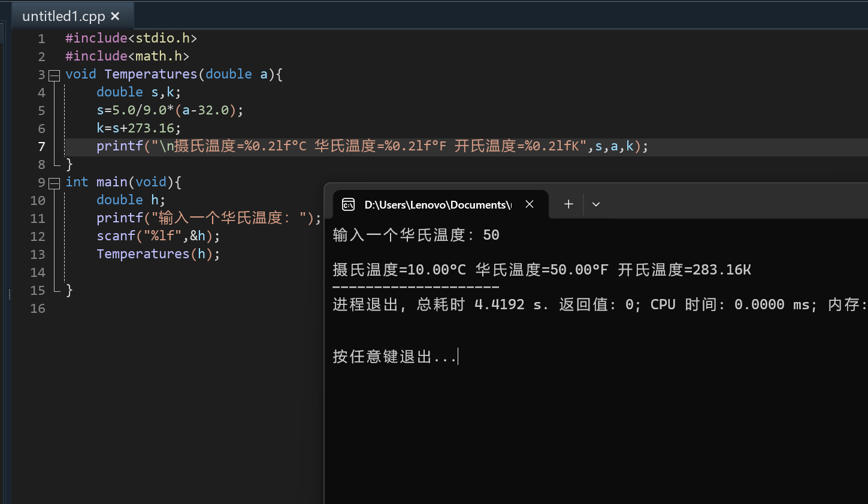
Task: Collapse the main function fold marker
Action: tap(54, 182)
